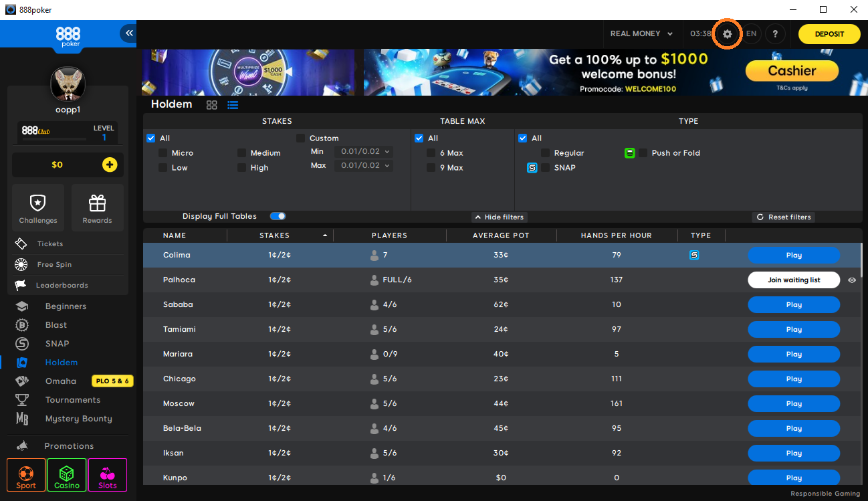Join waiting list for Palhoca
This screenshot has height=501, width=868.
pos(794,280)
